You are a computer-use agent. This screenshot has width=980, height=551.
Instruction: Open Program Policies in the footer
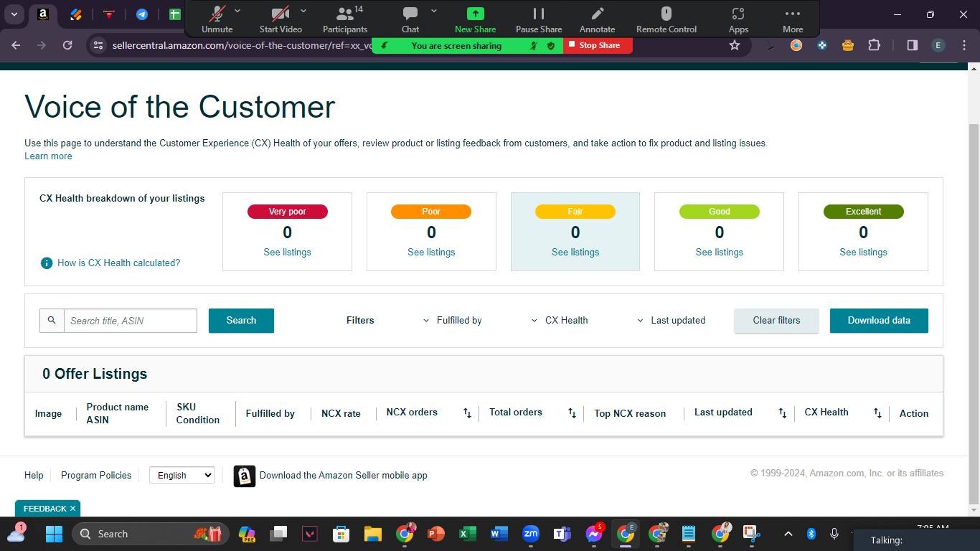[96, 475]
